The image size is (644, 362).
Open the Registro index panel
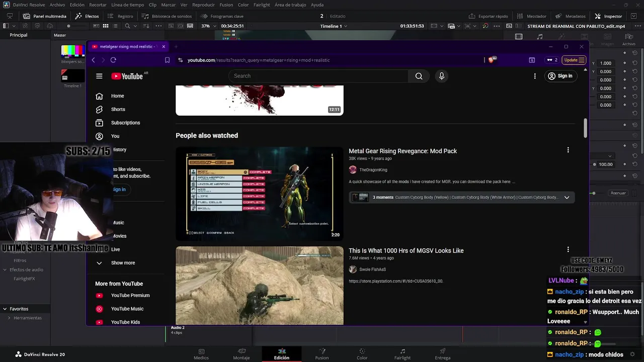coord(120,16)
